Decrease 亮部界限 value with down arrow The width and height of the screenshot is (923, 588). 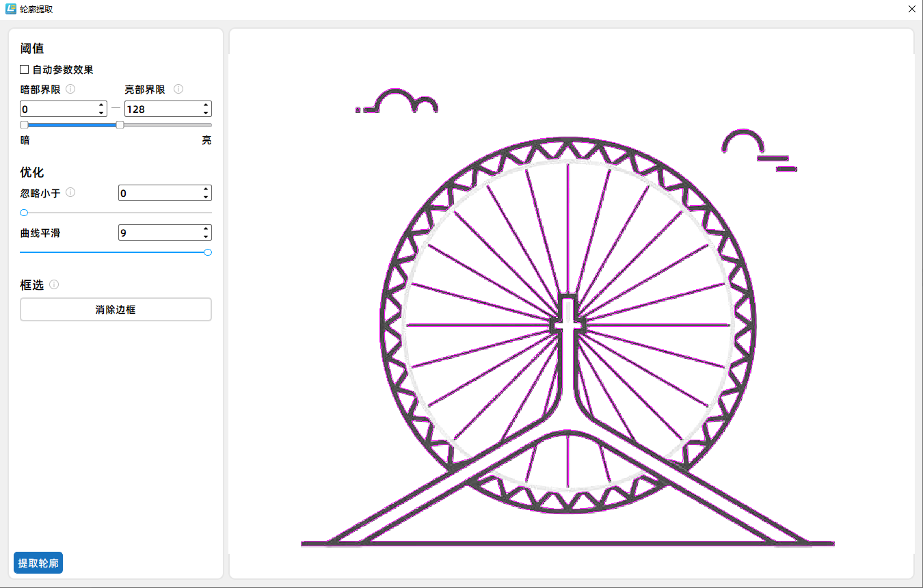point(206,113)
